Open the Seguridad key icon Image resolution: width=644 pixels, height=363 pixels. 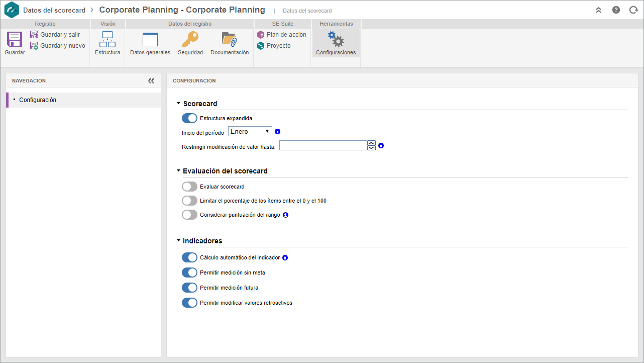coord(190,39)
